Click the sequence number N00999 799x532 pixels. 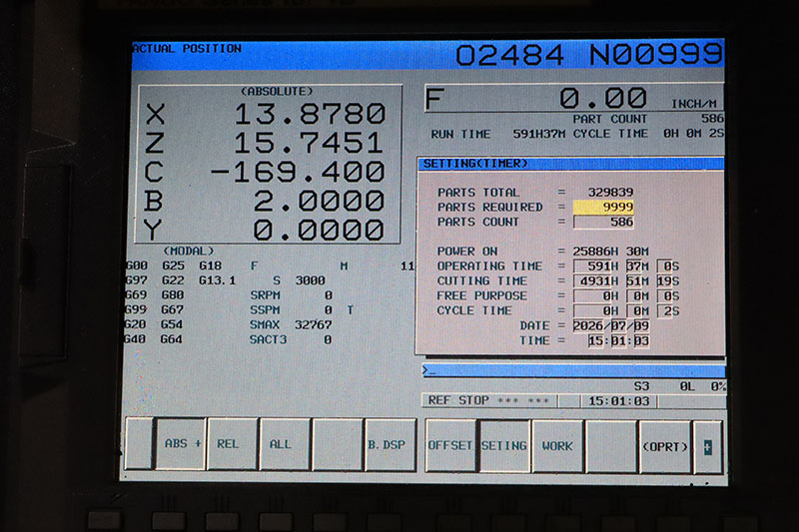(657, 54)
